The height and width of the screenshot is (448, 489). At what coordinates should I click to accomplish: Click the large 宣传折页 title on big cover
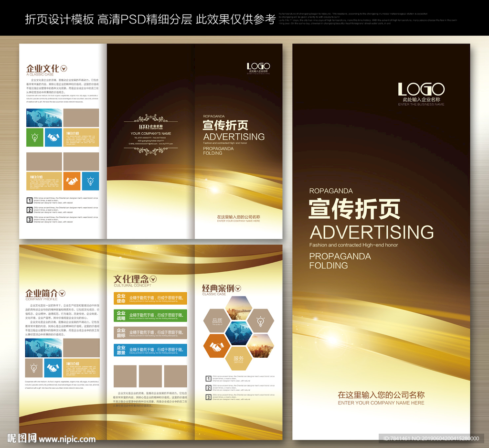pyautogui.click(x=354, y=209)
